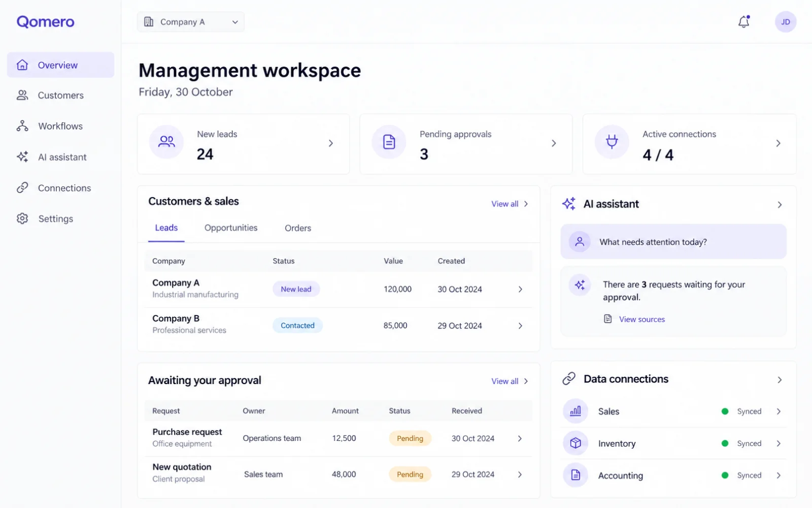Click the Data connections link icon
Viewport: 812px width, 508px height.
(x=569, y=378)
